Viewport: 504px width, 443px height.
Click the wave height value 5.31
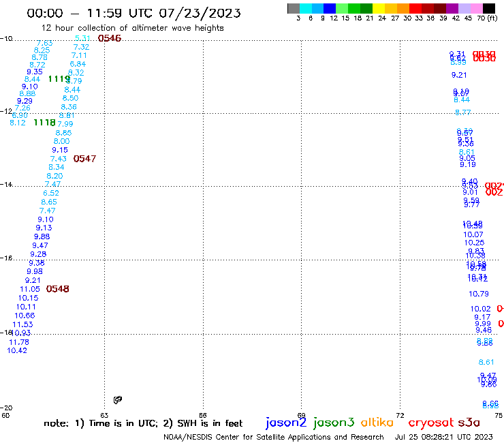82,38
